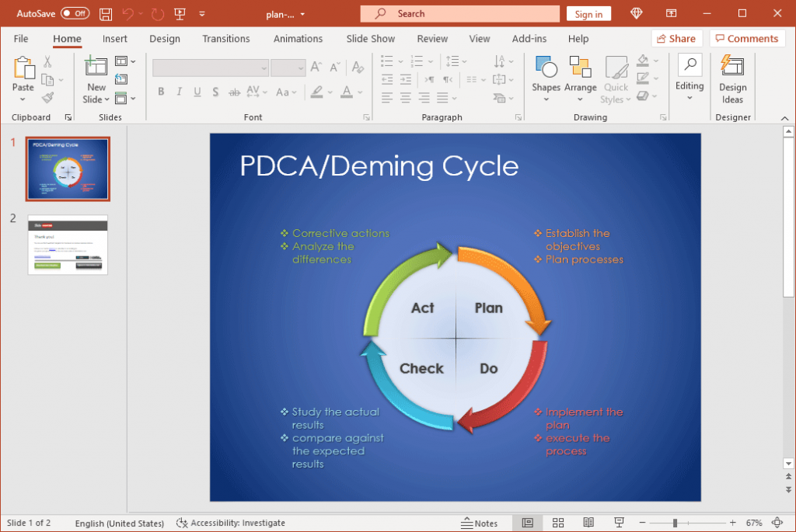Screen dimensions: 796x532
Task: Open the Font Size dropdown
Action: click(x=299, y=68)
